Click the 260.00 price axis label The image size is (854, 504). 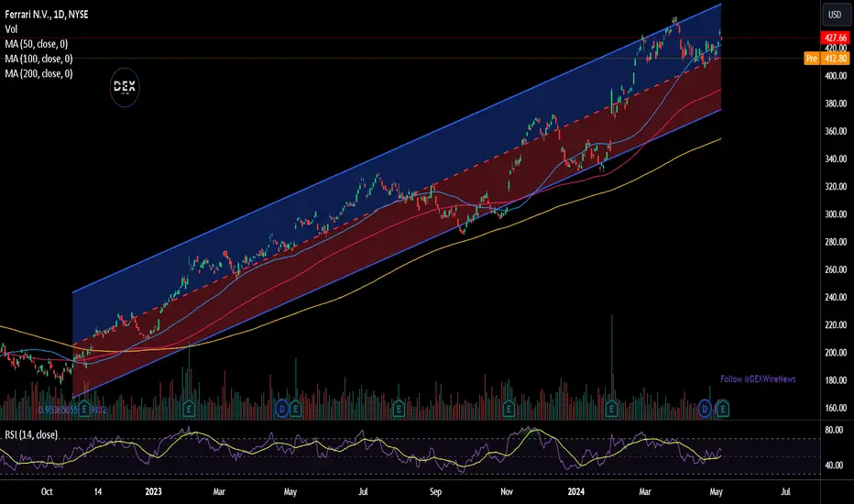click(836, 269)
